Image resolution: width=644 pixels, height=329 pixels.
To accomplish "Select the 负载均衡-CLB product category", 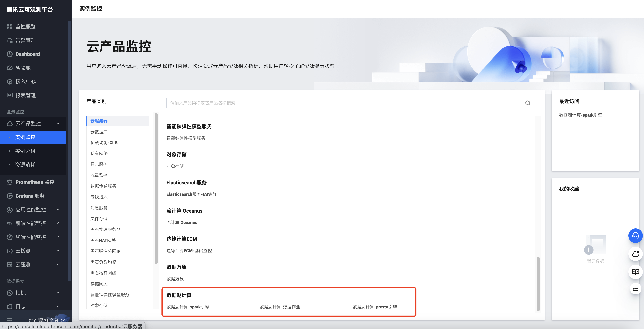I will click(x=104, y=143).
